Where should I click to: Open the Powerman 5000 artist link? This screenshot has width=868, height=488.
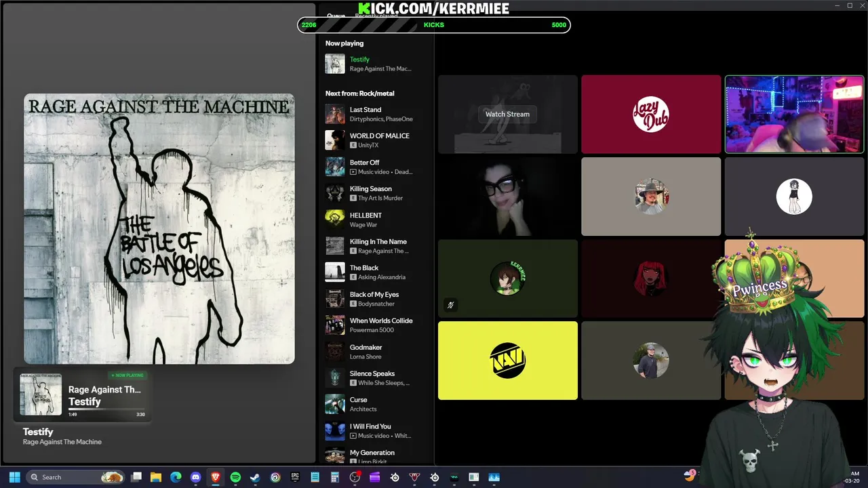point(372,330)
